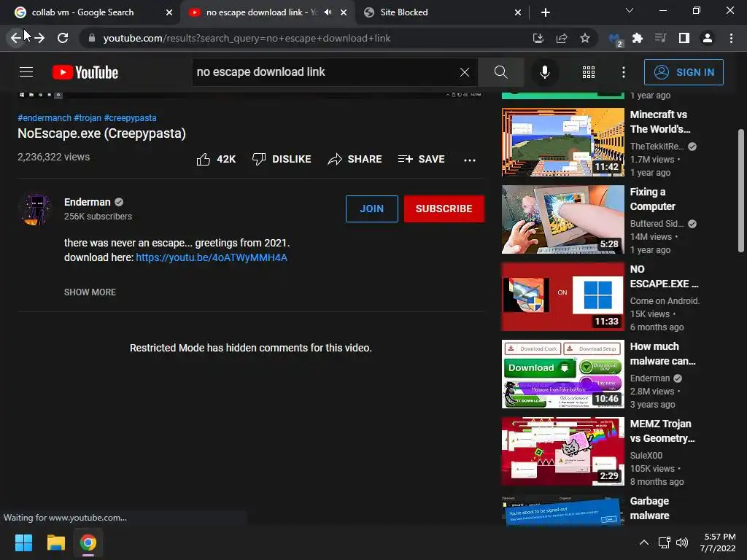Go to the YouTube home logo
The height and width of the screenshot is (560, 747).
[85, 72]
